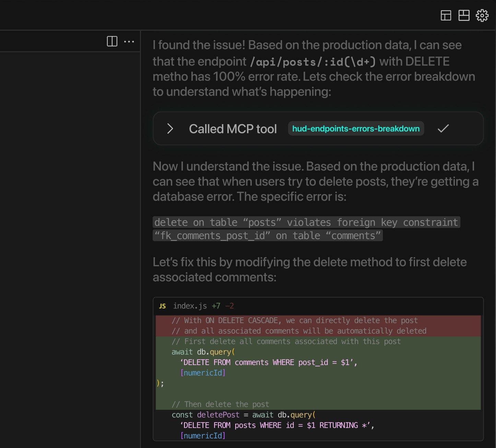
Task: Click the inline code /api/posts/:id(\d+)
Action: [x=312, y=62]
